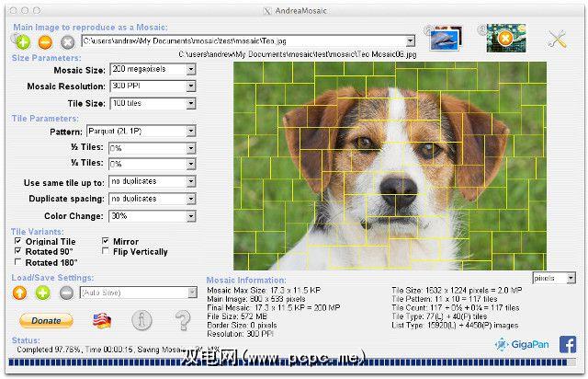Click the Tile Parameters heading
The image size is (588, 379).
45,119
